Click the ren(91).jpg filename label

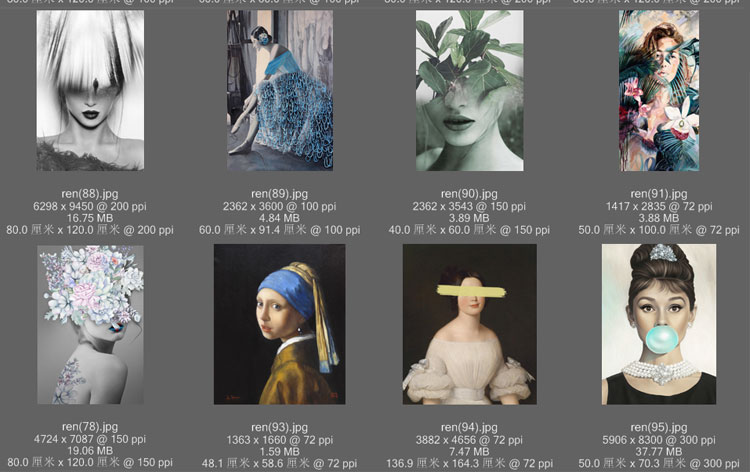point(658,194)
